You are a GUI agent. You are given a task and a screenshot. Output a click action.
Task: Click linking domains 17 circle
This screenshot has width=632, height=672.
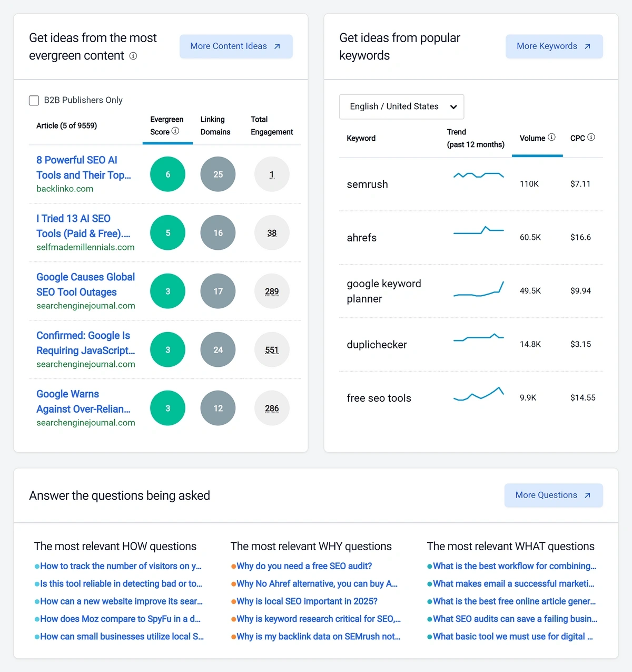coord(218,291)
